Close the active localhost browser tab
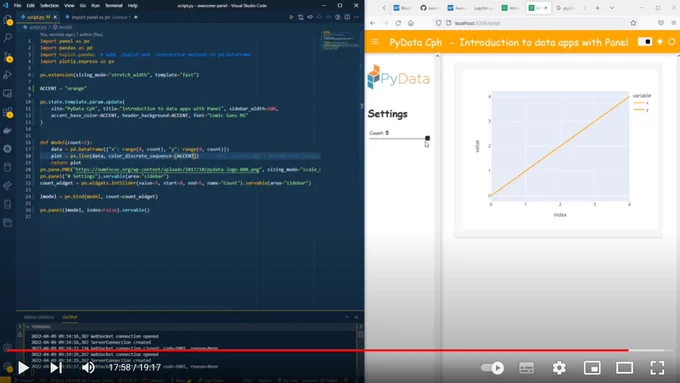 coord(546,8)
